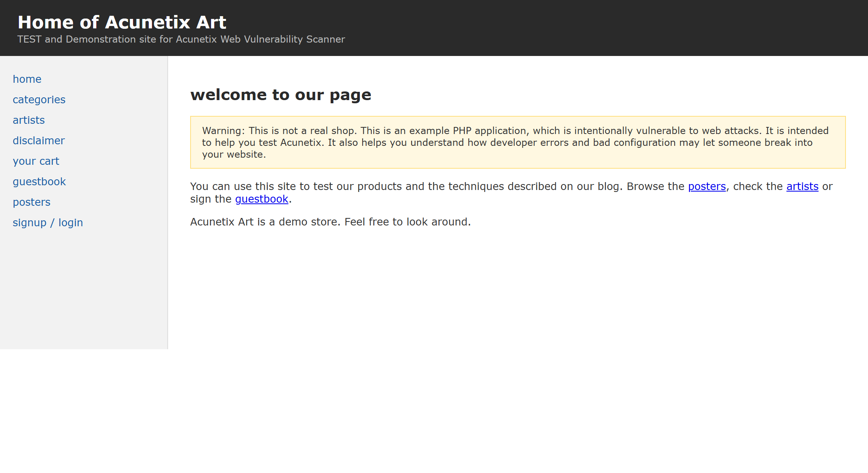
Task: Click signup / login
Action: coord(48,223)
